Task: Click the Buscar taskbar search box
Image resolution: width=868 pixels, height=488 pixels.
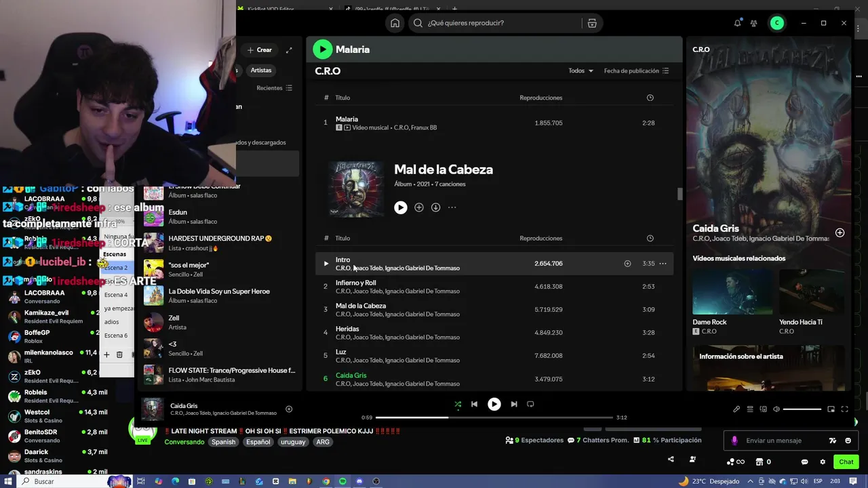Action: [x=64, y=481]
